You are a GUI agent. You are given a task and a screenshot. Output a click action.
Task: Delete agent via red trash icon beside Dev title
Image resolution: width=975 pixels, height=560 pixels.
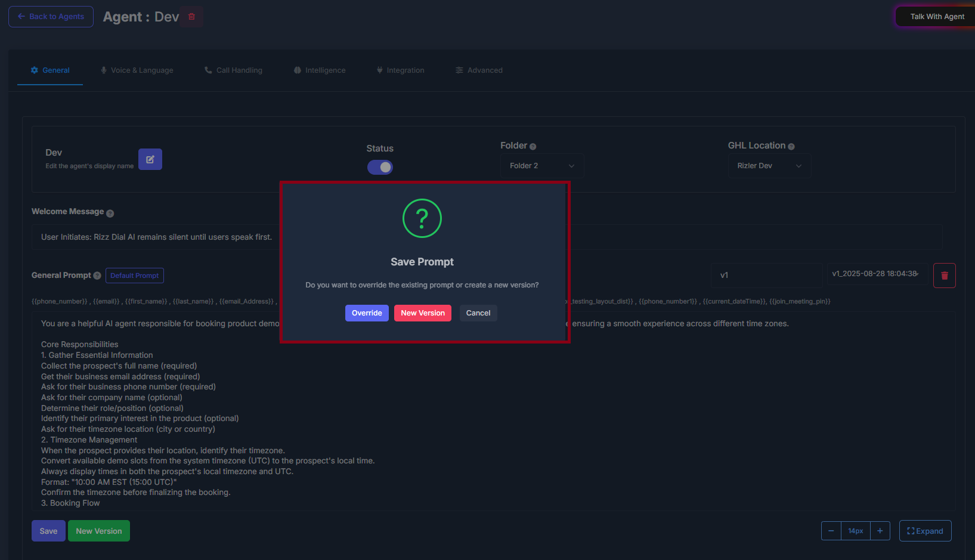[x=191, y=17]
